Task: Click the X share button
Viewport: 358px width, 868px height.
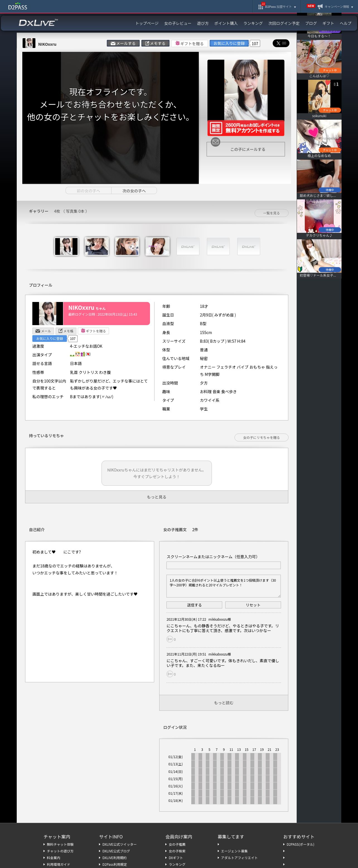Action: point(281,43)
